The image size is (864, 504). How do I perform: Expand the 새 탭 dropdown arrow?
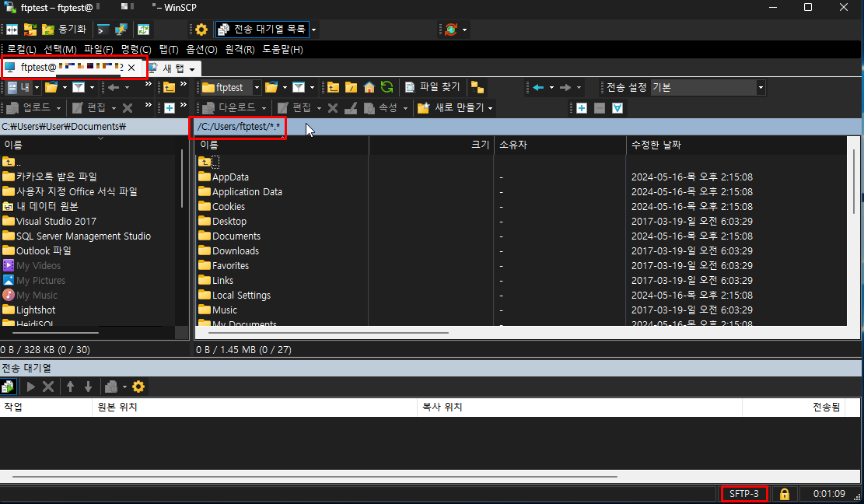tap(192, 69)
